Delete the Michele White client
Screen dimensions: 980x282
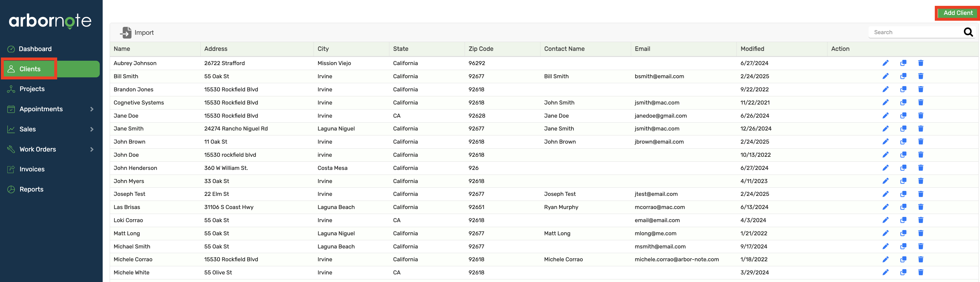[921, 272]
